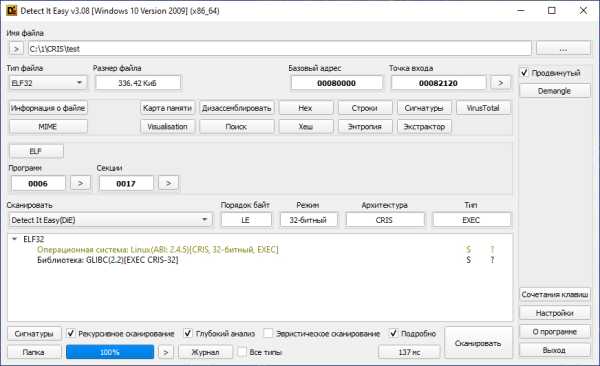Click the type field EXEC
The width and height of the screenshot is (600, 366).
(x=471, y=220)
